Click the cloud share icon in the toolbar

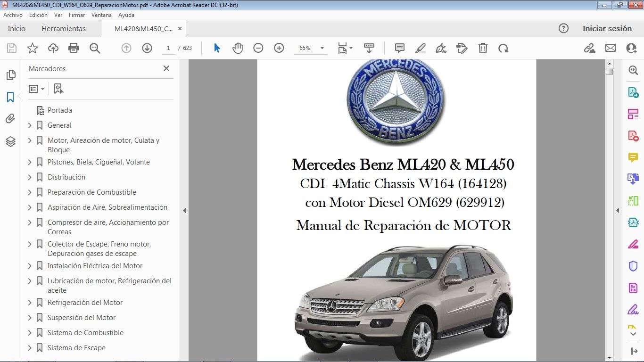tap(53, 48)
